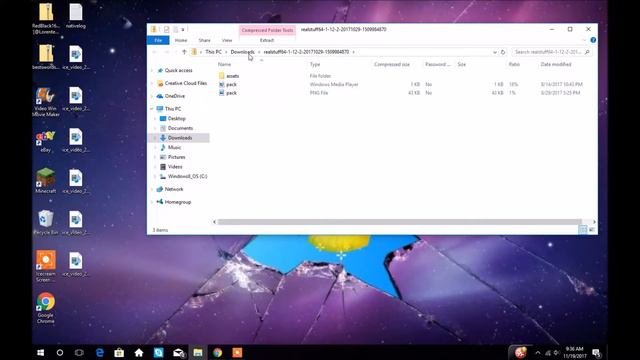This screenshot has width=640, height=360.
Task: Open address bar history dropdown
Action: click(495, 52)
